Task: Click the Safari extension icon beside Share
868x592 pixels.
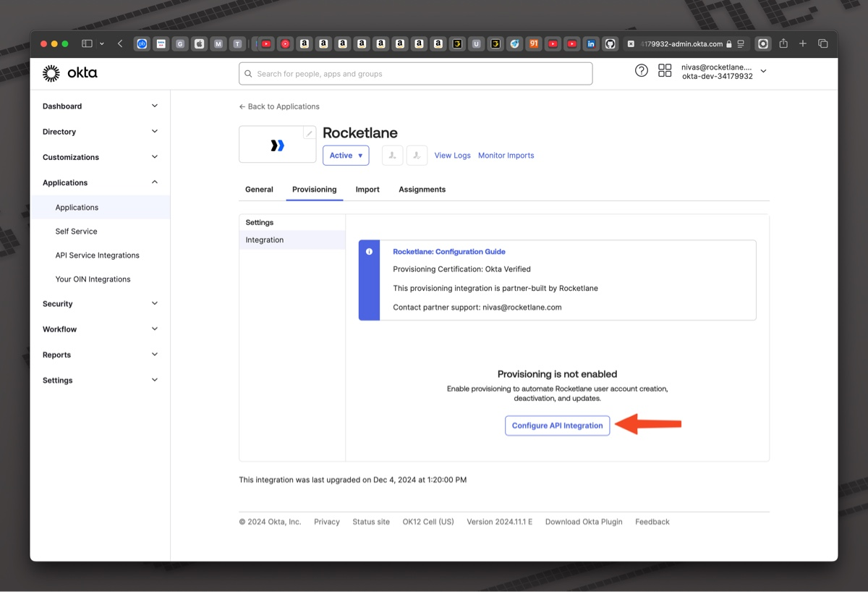Action: (763, 43)
